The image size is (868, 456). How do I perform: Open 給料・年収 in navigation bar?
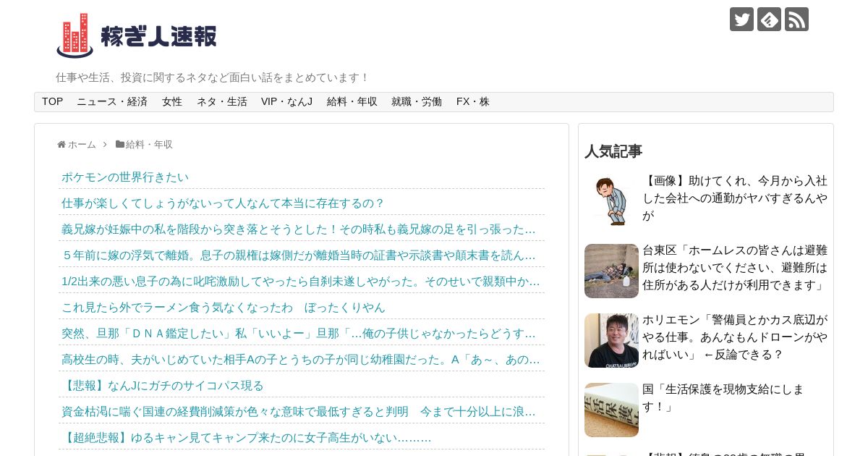pos(352,102)
